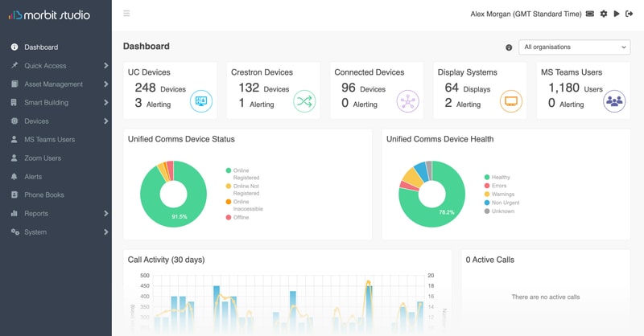This screenshot has width=644, height=336.
Task: Click the Devices chip icon
Action: click(14, 121)
